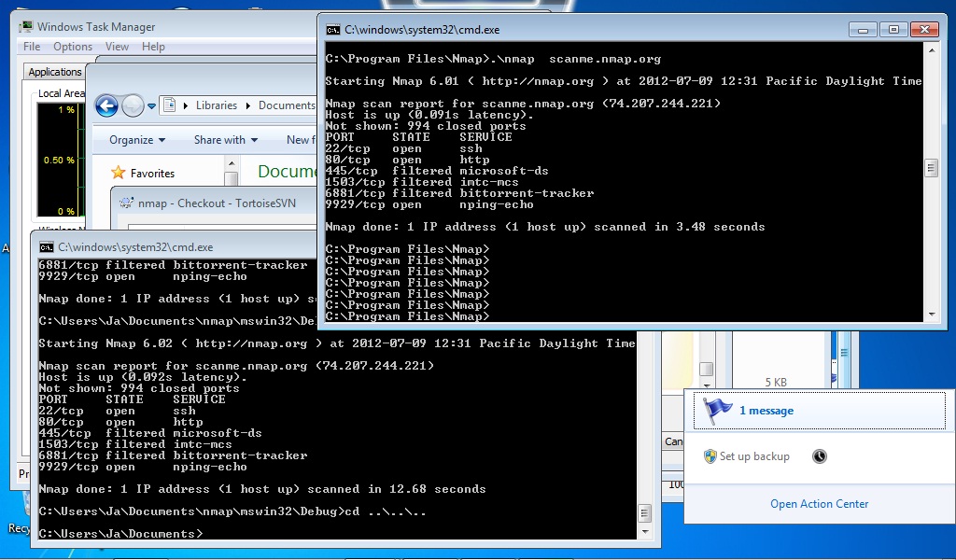Click the TortoiseSVN checkout dialog icon
This screenshot has height=560, width=956.
click(126, 203)
